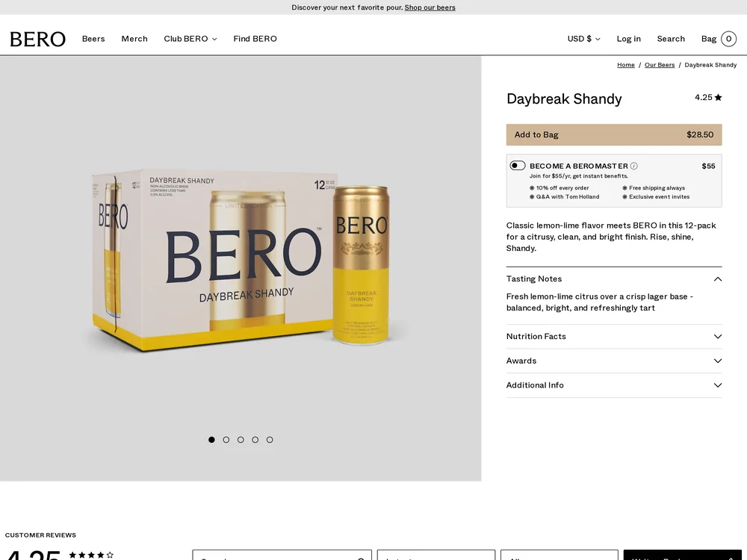This screenshot has height=560, width=747.
Task: Go to Home breadcrumb
Action: tap(625, 65)
